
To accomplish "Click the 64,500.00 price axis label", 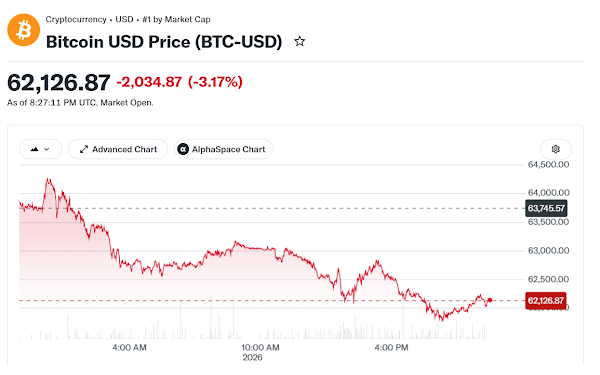I will pyautogui.click(x=548, y=165).
